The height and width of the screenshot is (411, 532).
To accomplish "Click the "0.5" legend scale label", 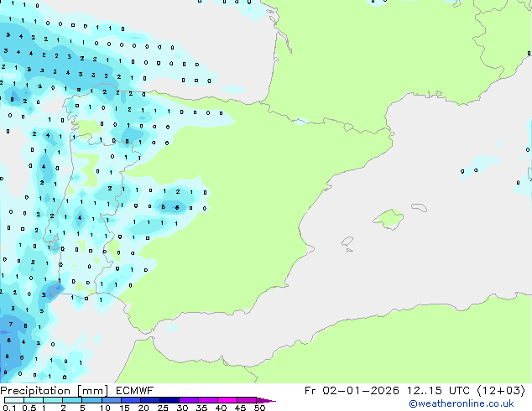I will [x=29, y=408].
